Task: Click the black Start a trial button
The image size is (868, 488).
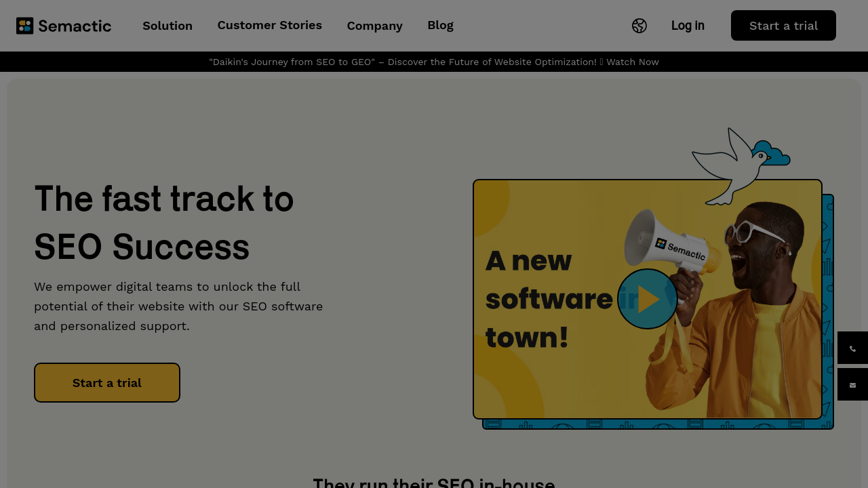Action: coord(783,26)
